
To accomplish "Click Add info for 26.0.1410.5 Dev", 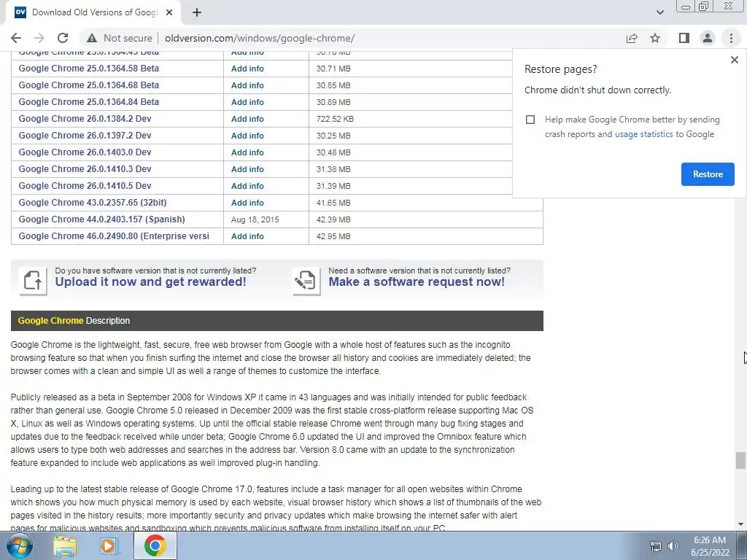I will tap(247, 186).
